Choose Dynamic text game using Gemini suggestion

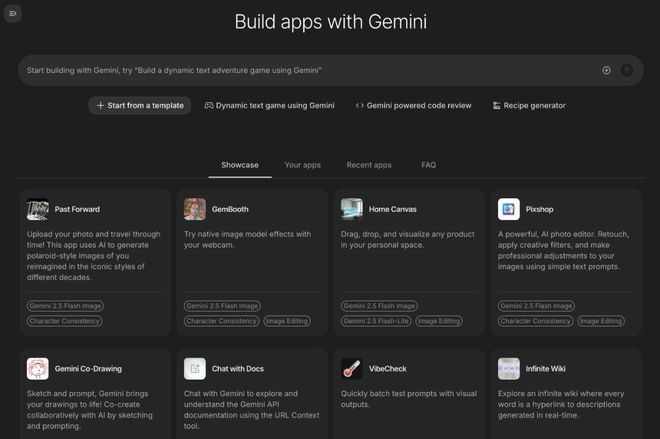pyautogui.click(x=269, y=106)
